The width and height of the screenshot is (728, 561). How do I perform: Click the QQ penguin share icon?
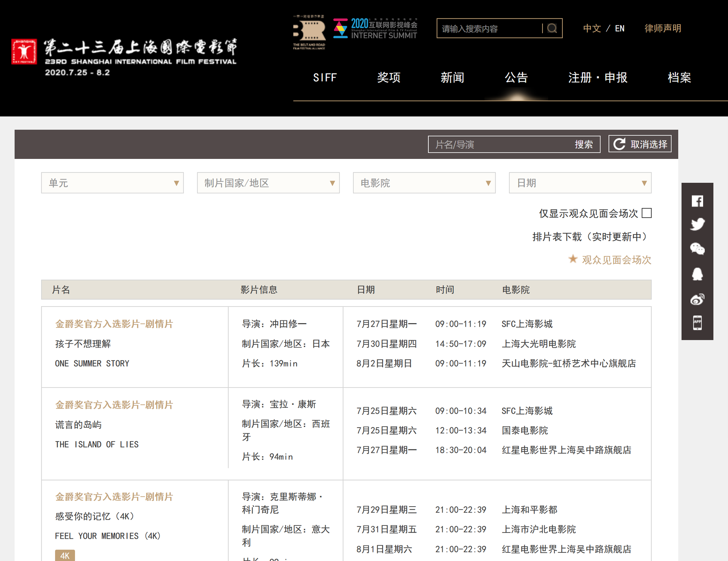click(697, 274)
